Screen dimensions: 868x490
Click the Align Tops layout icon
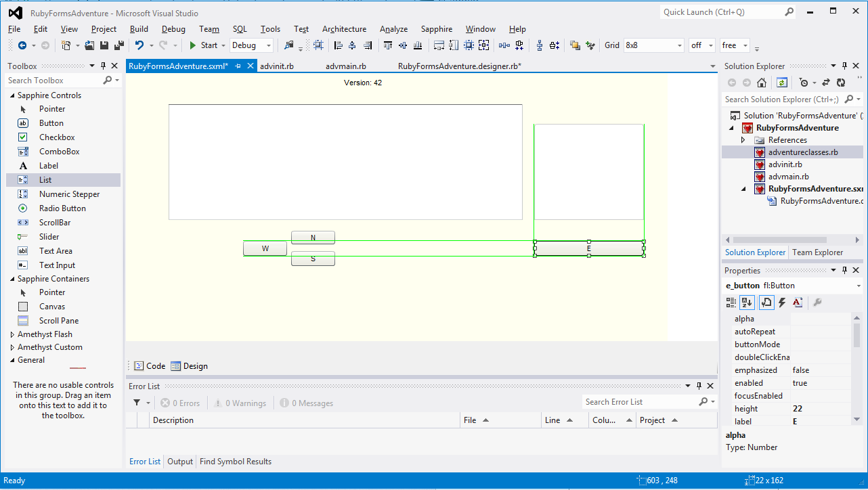(388, 45)
